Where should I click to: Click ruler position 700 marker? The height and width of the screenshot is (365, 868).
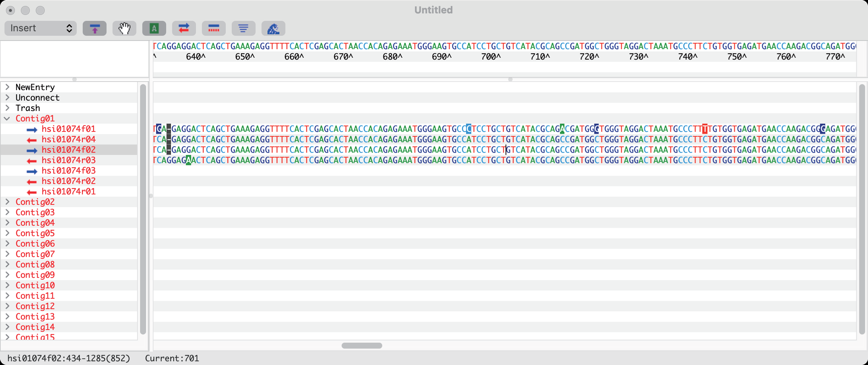click(x=491, y=57)
